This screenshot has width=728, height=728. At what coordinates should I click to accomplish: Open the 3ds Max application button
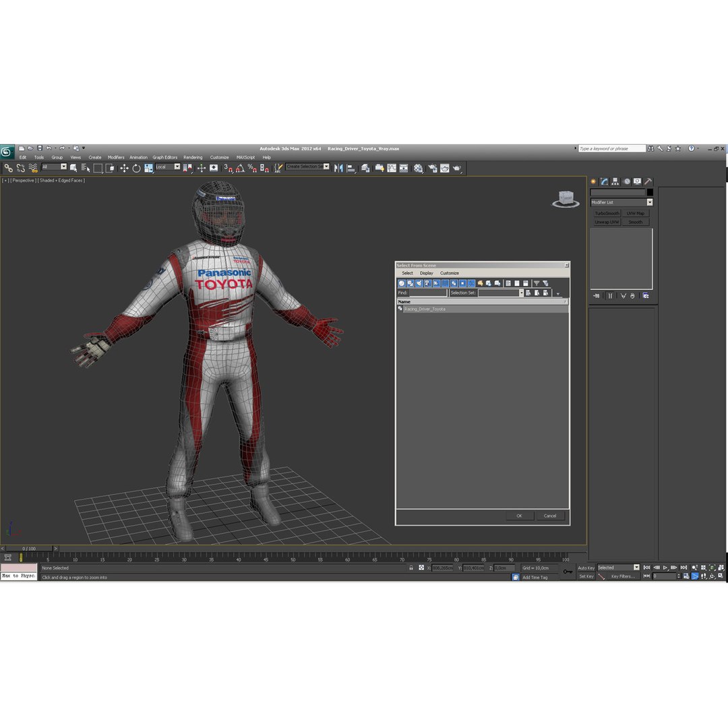pyautogui.click(x=7, y=152)
